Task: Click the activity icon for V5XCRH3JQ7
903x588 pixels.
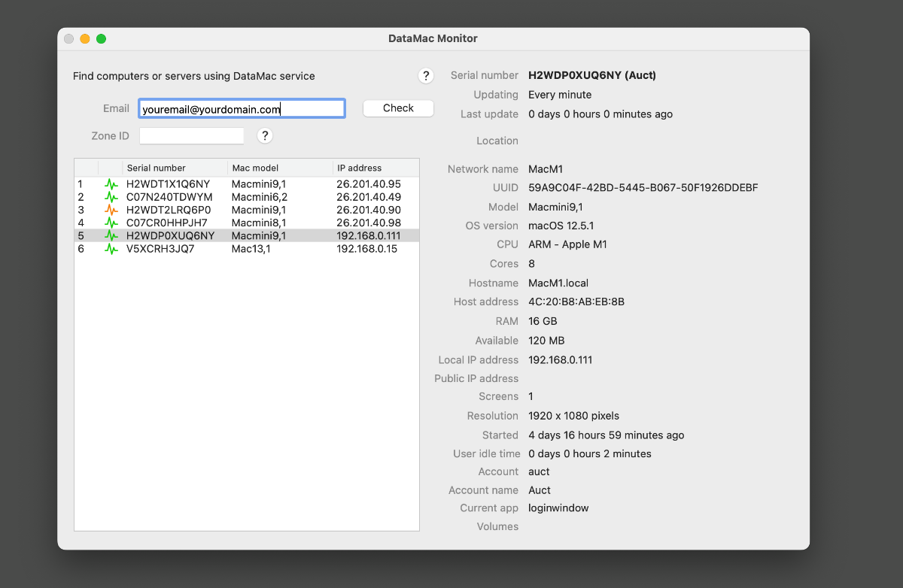Action: pos(111,249)
